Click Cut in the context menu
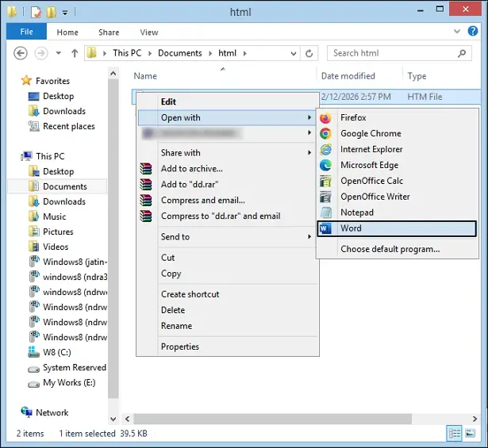This screenshot has height=448, width=488. [x=167, y=258]
